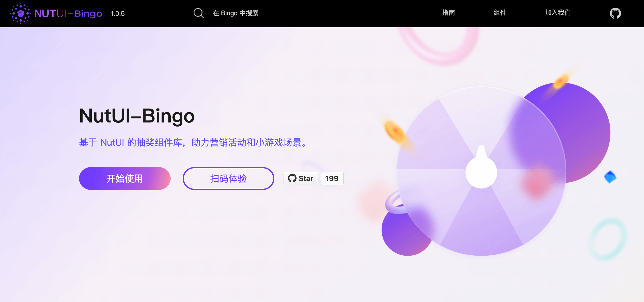Click the white wheel pointer center
The image size is (644, 302).
481,172
